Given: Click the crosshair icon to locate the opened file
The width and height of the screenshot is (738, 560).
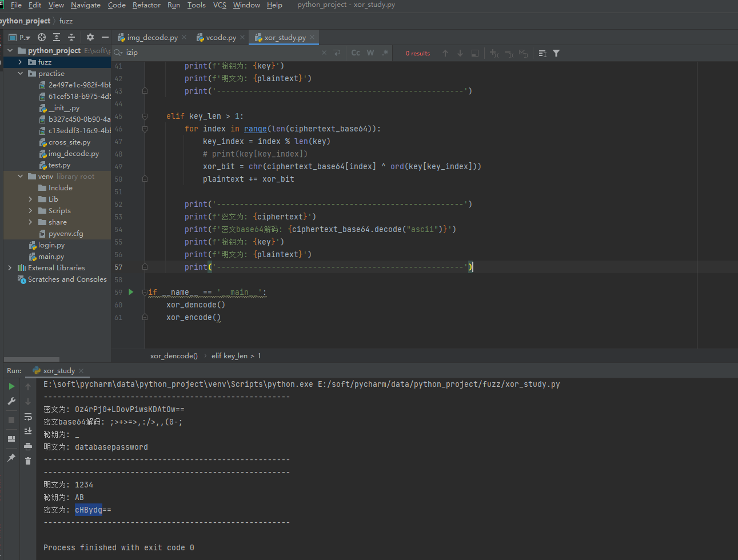Looking at the screenshot, I should point(42,37).
